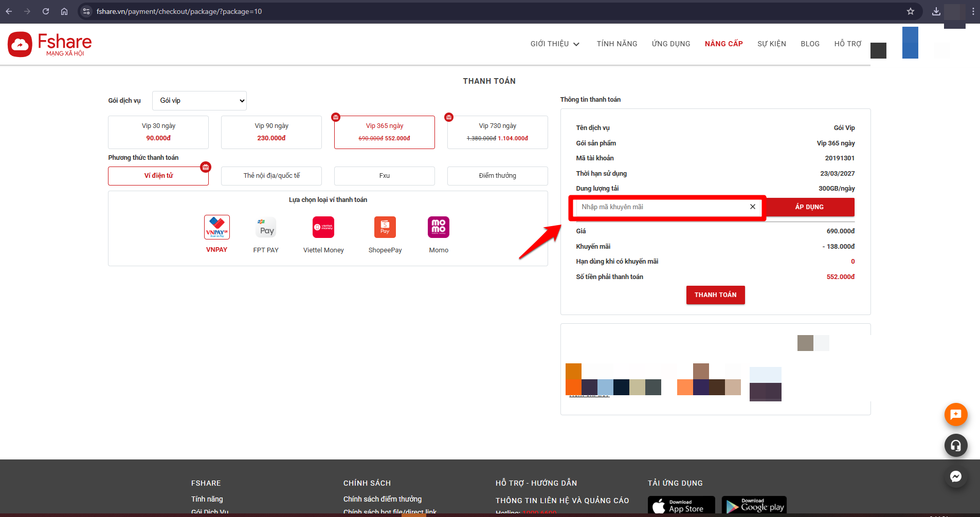Image resolution: width=980 pixels, height=517 pixels.
Task: Open the Messenger chat icon
Action: tap(956, 476)
